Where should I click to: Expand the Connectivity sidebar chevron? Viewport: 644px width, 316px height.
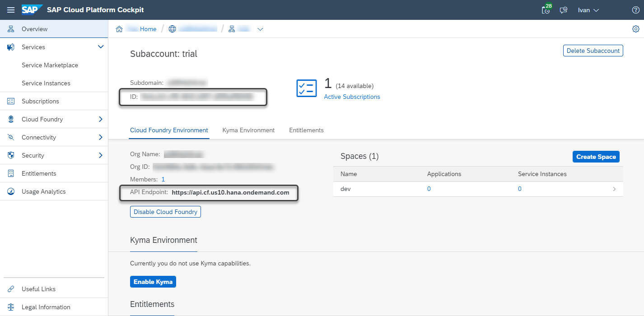click(x=101, y=137)
